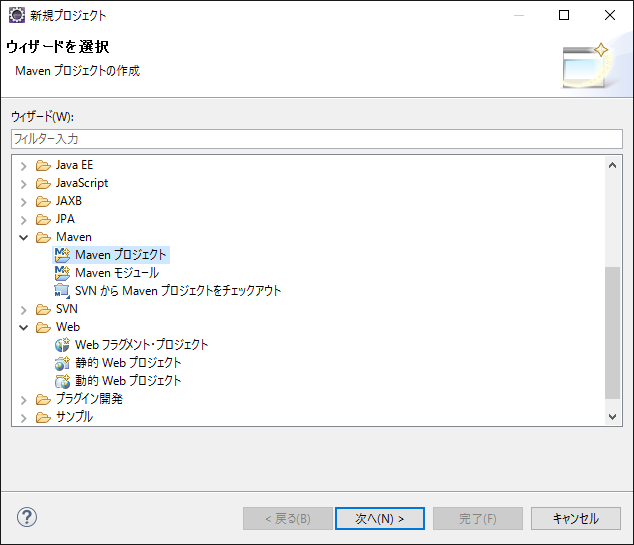Click the キャンセル button
Viewport: 634px width, 545px height.
576,518
